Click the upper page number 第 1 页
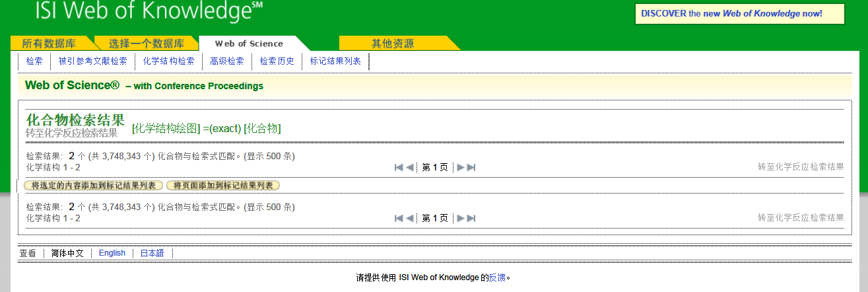Image resolution: width=868 pixels, height=292 pixels. click(x=435, y=167)
